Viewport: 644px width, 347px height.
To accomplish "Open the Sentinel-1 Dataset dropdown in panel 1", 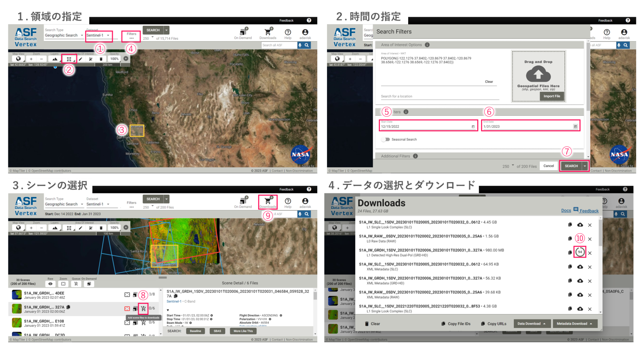I will 98,35.
